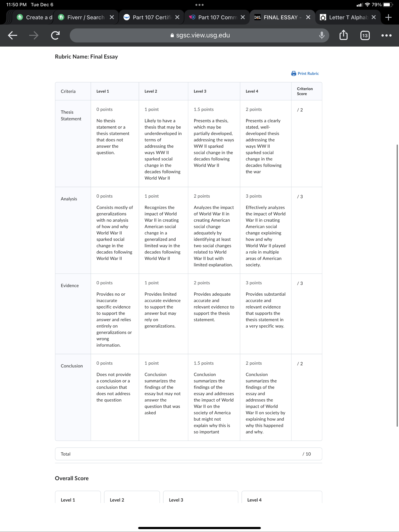Open the share sheet icon
The height and width of the screenshot is (532, 399).
pos(343,35)
